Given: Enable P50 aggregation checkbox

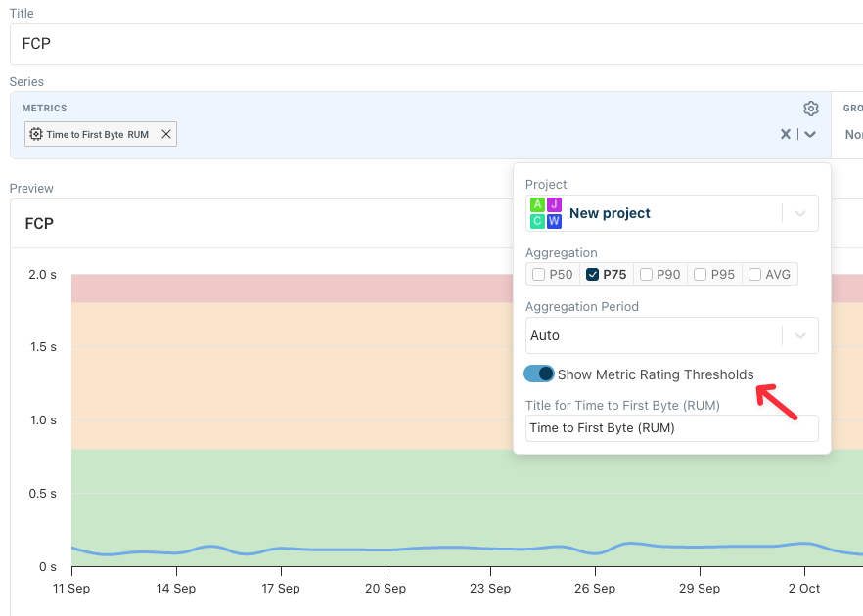Looking at the screenshot, I should (539, 275).
